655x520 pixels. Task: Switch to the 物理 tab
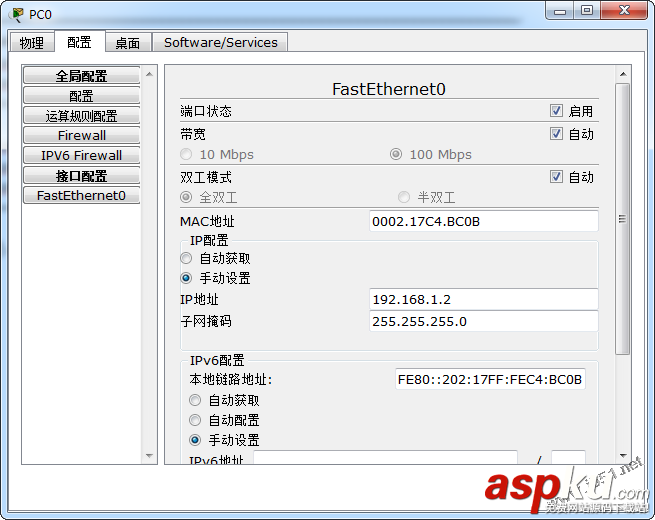point(32,42)
